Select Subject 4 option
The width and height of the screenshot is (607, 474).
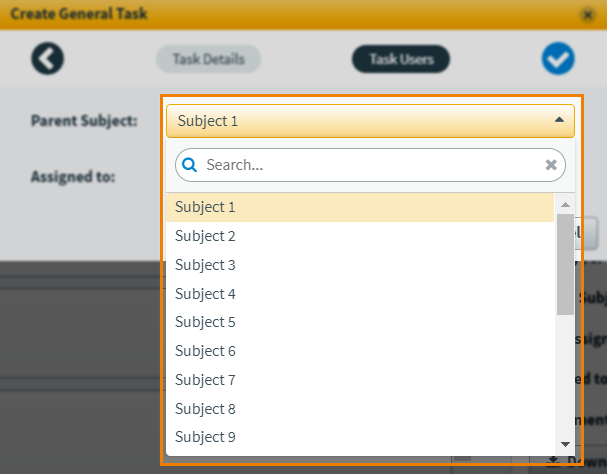click(x=360, y=294)
